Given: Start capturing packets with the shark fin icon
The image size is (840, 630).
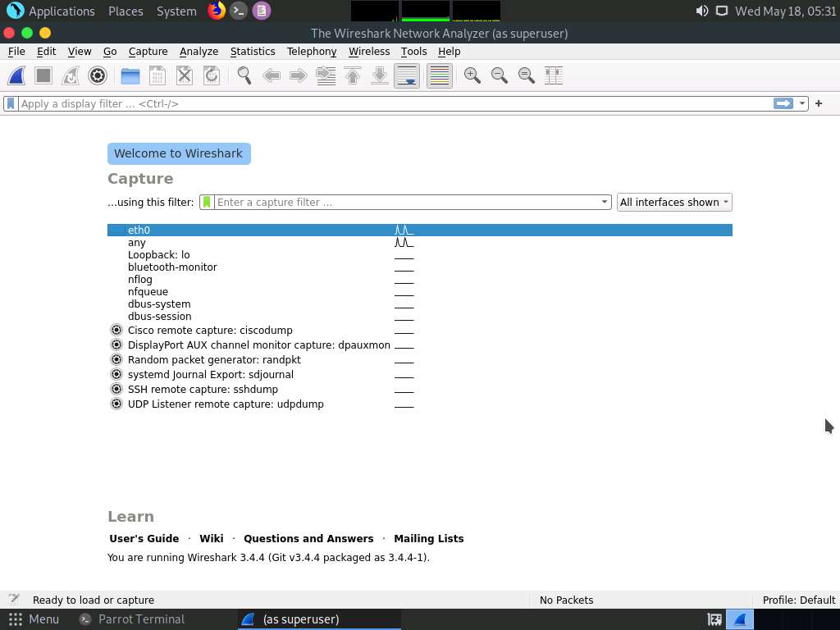Looking at the screenshot, I should (x=16, y=75).
